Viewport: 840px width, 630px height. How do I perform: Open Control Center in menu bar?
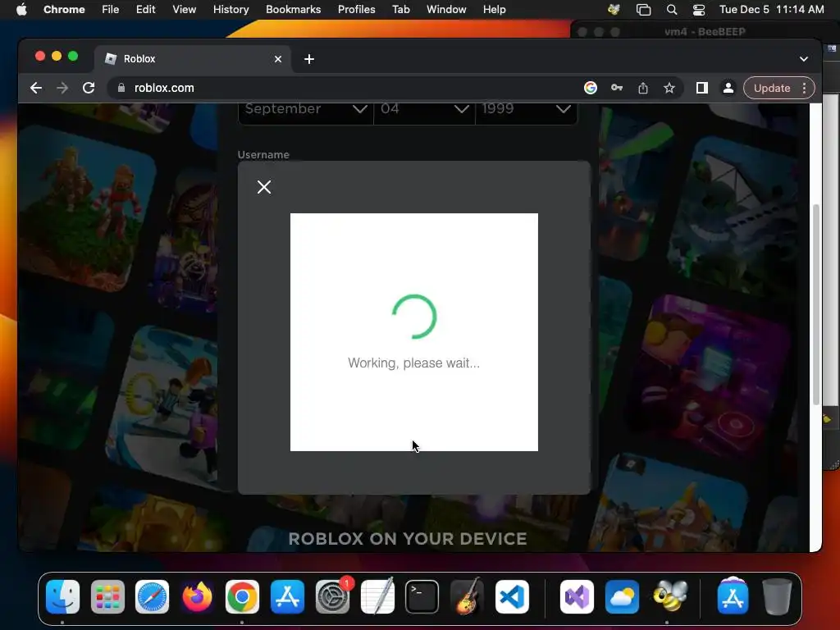[699, 10]
